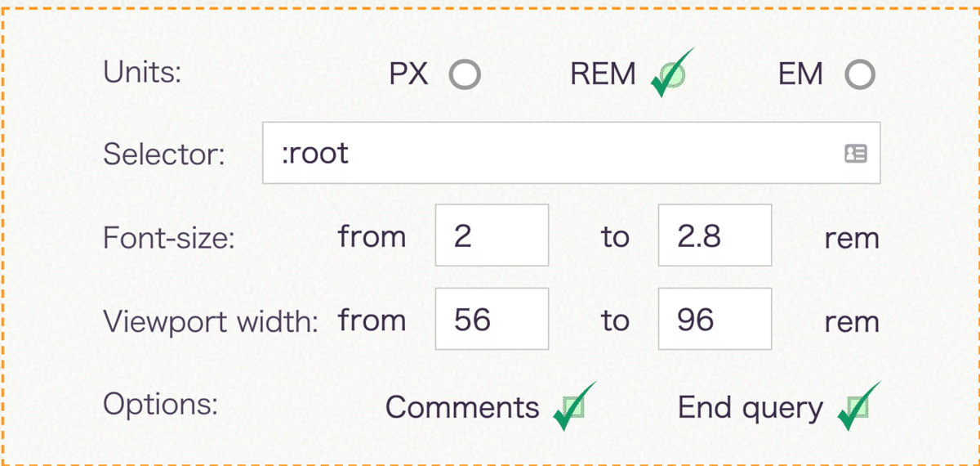
Task: Click the REM label text
Action: pyautogui.click(x=603, y=75)
